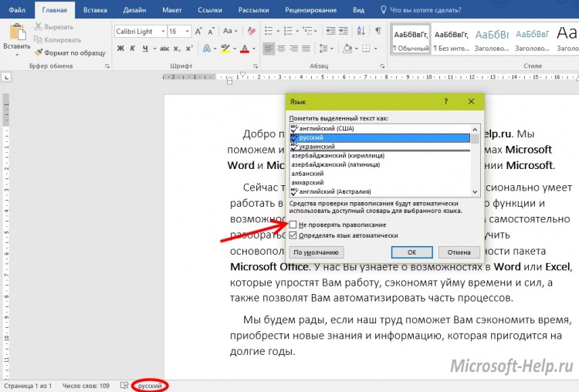This screenshot has height=392, width=579.
Task: Click the Copy (Копировать) icon
Action: coord(38,39)
